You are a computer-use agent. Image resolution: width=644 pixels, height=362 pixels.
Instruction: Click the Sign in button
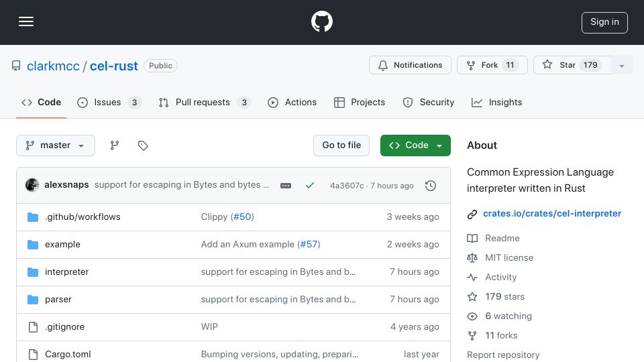tap(604, 22)
